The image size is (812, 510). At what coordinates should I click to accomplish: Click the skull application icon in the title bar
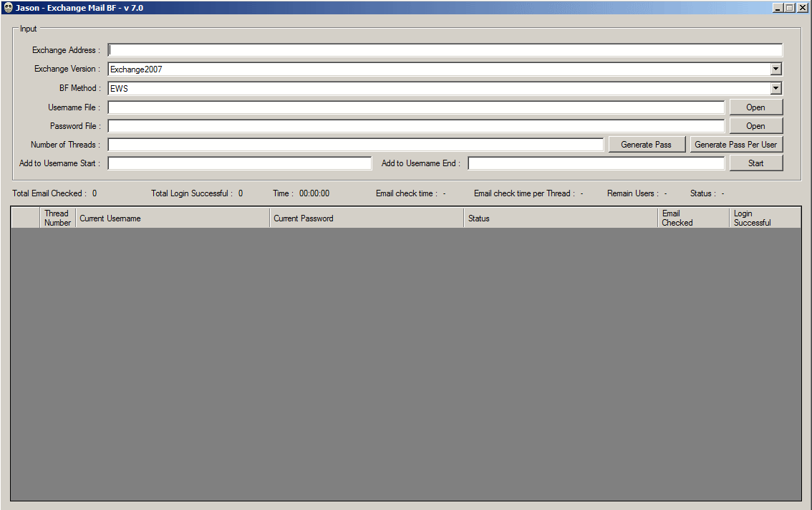[x=9, y=8]
